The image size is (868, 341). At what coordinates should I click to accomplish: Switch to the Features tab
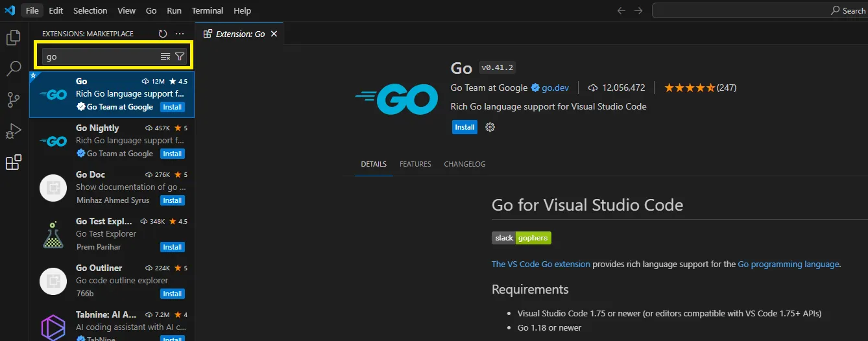(415, 164)
